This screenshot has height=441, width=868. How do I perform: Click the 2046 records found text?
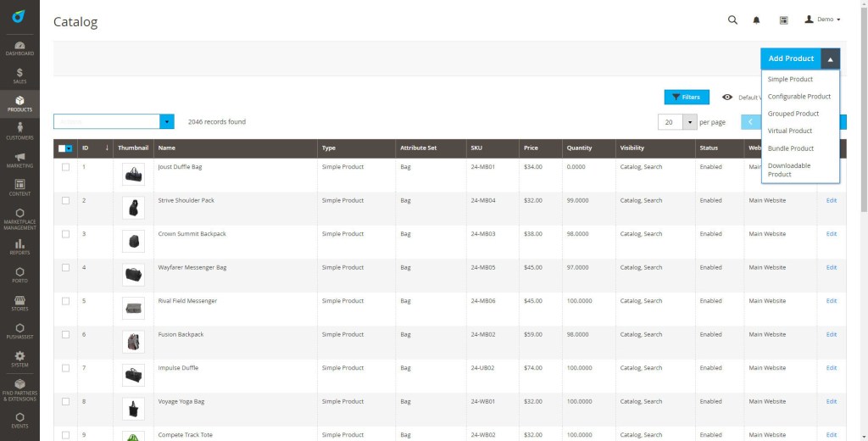216,122
